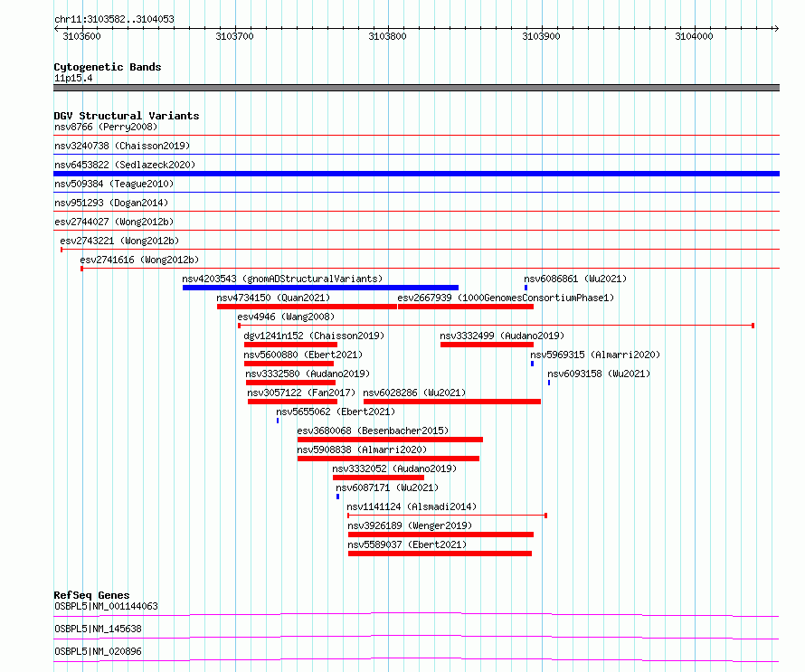805x672 pixels.
Task: Click the small blue nsv6087171 marker
Action: click(337, 497)
